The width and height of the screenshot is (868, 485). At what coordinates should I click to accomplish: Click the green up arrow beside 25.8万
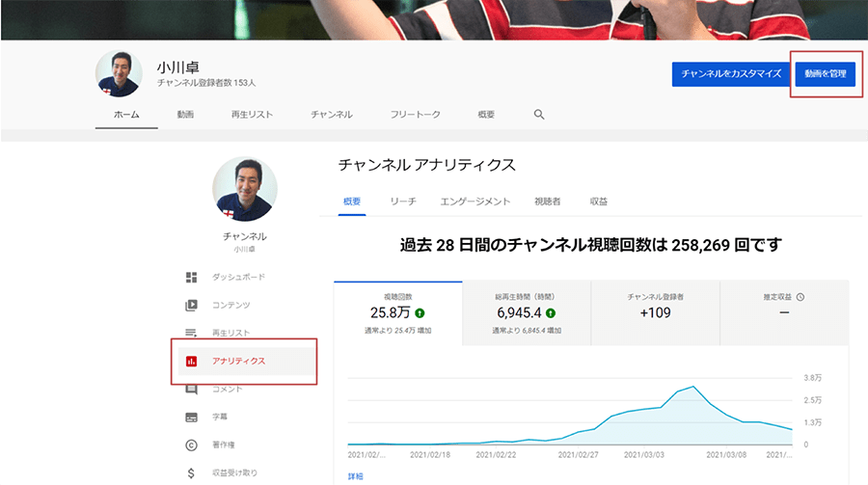coord(420,313)
